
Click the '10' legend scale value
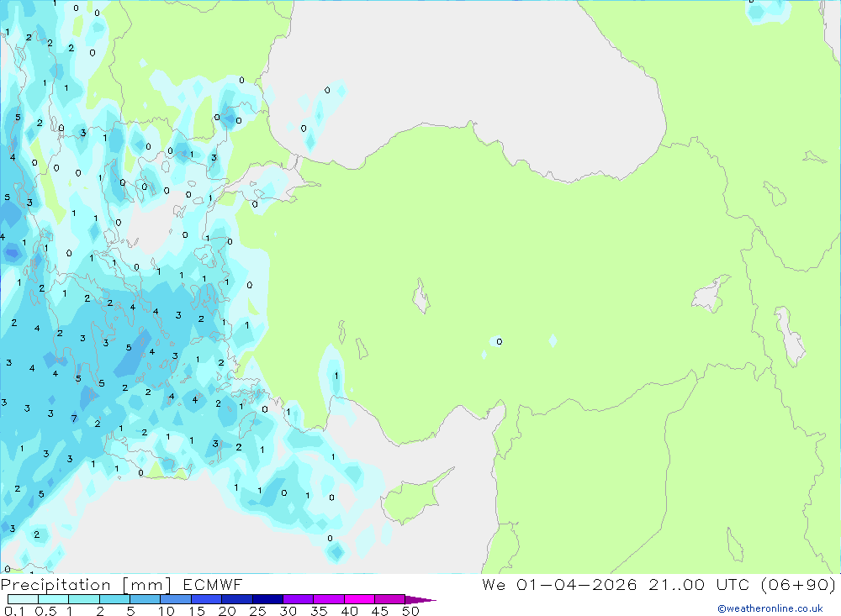(x=167, y=611)
